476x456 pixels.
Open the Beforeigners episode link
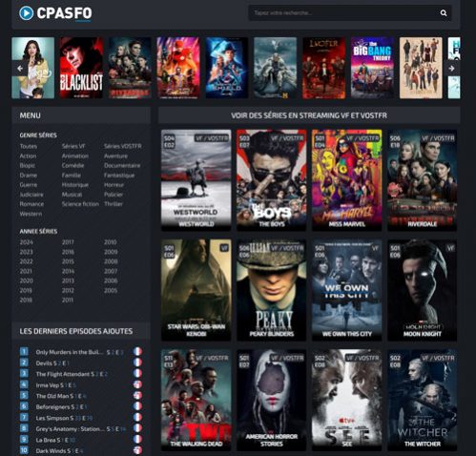coord(61,406)
